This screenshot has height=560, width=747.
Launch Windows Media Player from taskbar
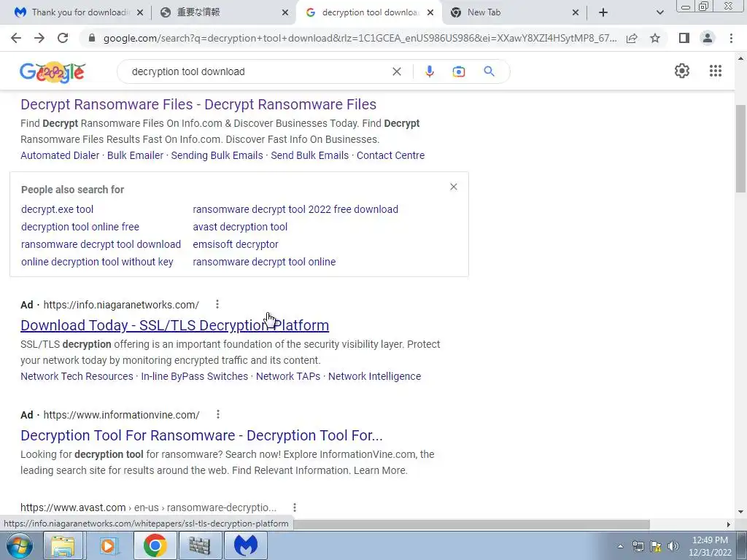click(108, 545)
